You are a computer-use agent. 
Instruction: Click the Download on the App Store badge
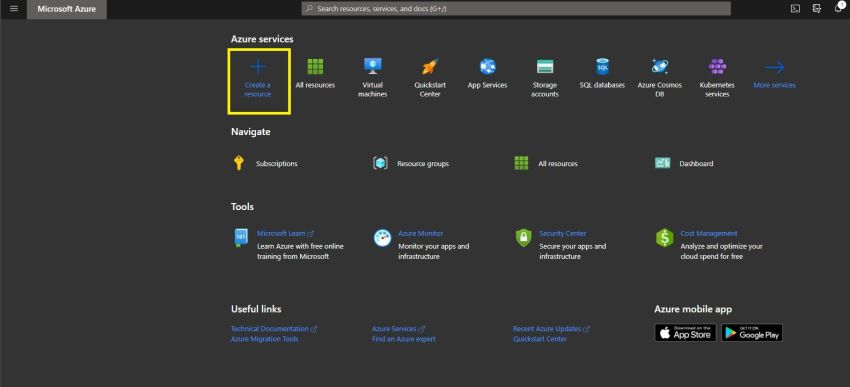tap(685, 333)
